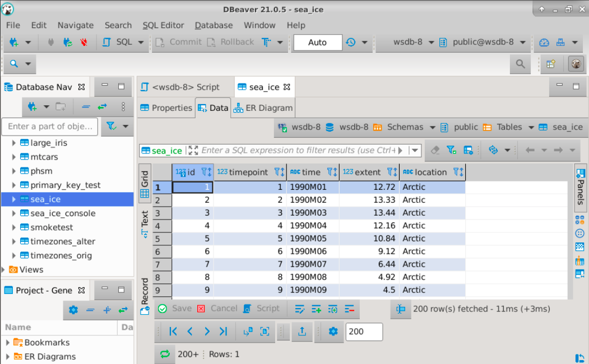Toggle the transaction mode icon next to Rollback
The width and height of the screenshot is (589, 364).
[266, 43]
